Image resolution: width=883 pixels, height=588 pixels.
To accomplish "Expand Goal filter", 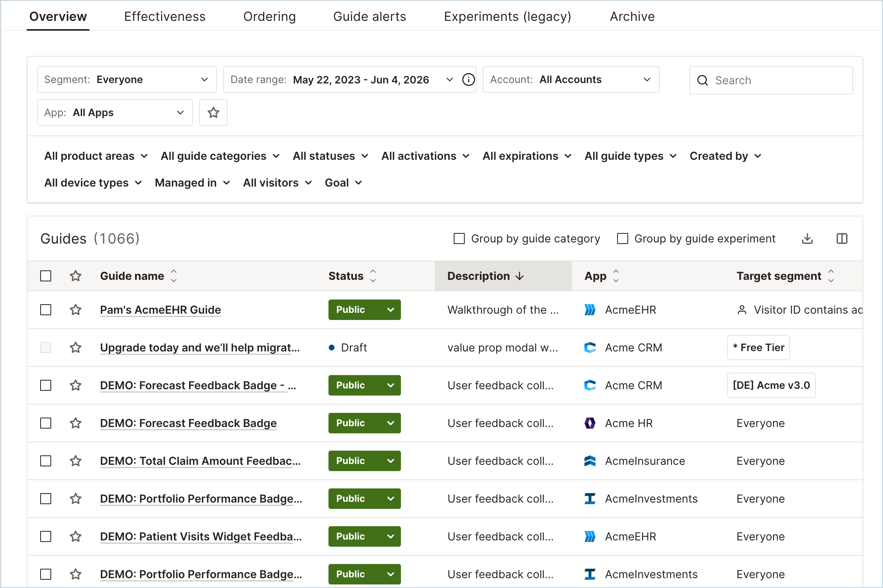I will point(343,183).
